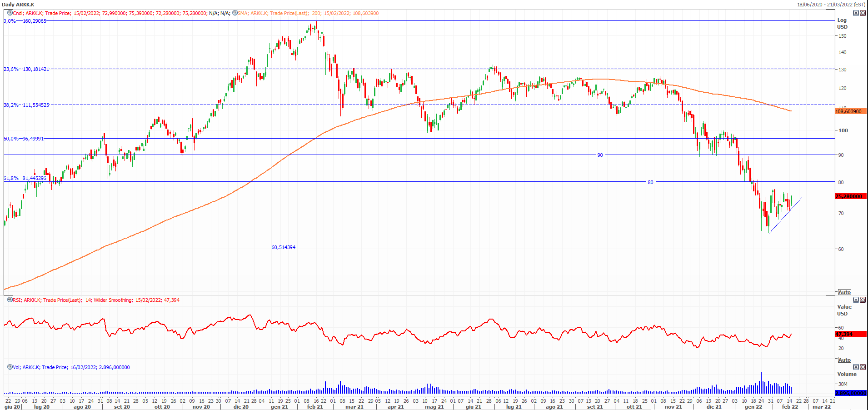868x410 pixels.
Task: Open the date range 18/06/2020 - 21/03/2022
Action: tap(831, 5)
